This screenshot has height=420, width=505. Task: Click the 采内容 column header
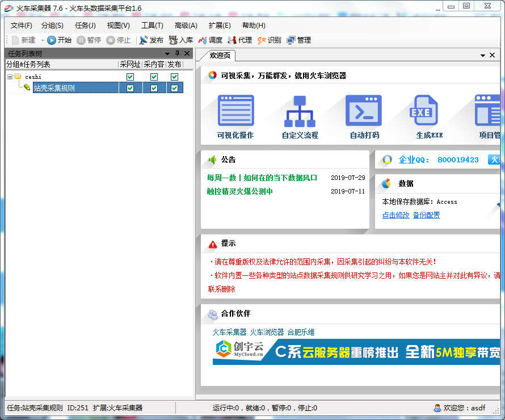(154, 64)
